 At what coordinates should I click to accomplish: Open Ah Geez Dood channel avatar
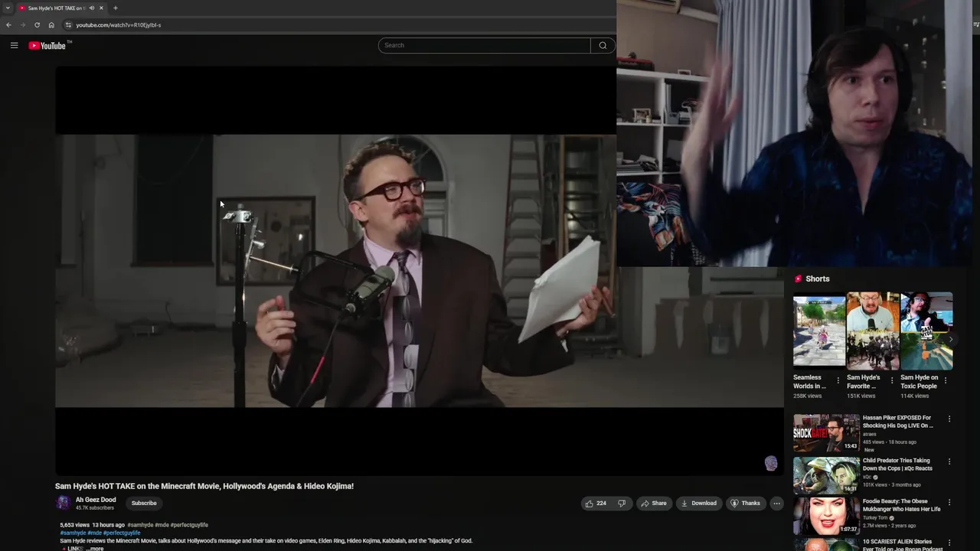point(63,503)
